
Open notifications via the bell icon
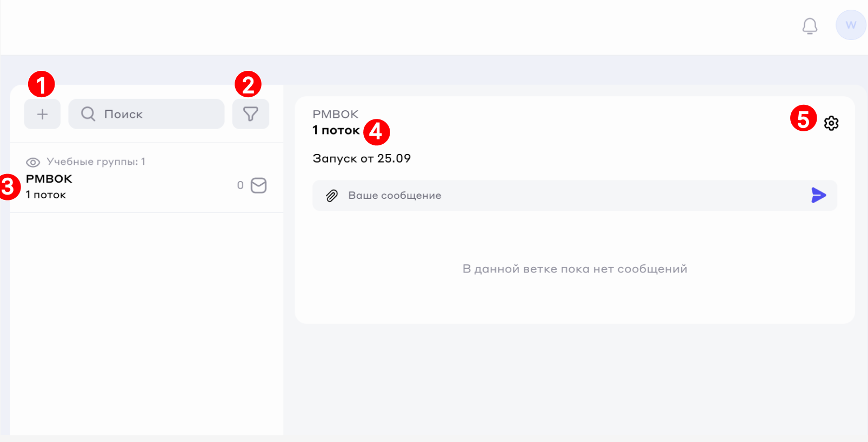[810, 25]
